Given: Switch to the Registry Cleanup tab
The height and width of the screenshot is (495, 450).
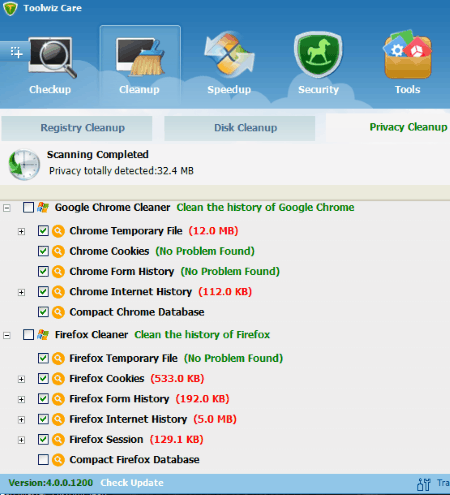Looking at the screenshot, I should 77,128.
